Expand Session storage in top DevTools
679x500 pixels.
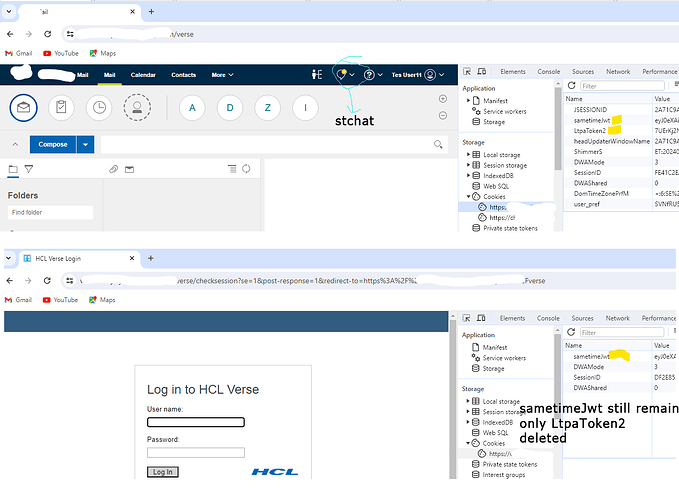(468, 165)
